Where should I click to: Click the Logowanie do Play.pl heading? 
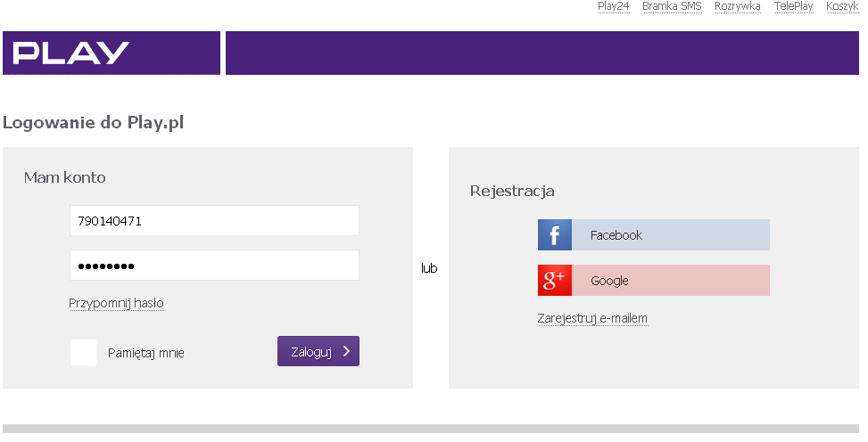tap(93, 122)
